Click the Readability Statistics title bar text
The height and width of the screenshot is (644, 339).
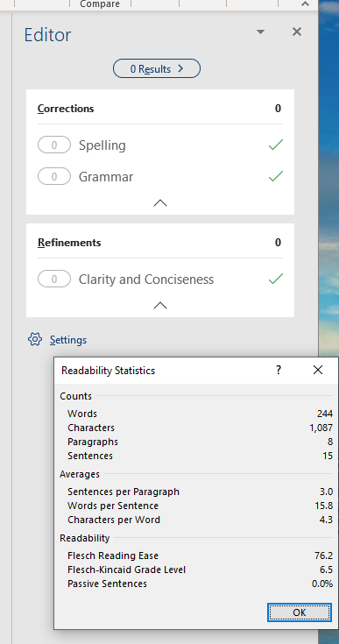(x=108, y=371)
